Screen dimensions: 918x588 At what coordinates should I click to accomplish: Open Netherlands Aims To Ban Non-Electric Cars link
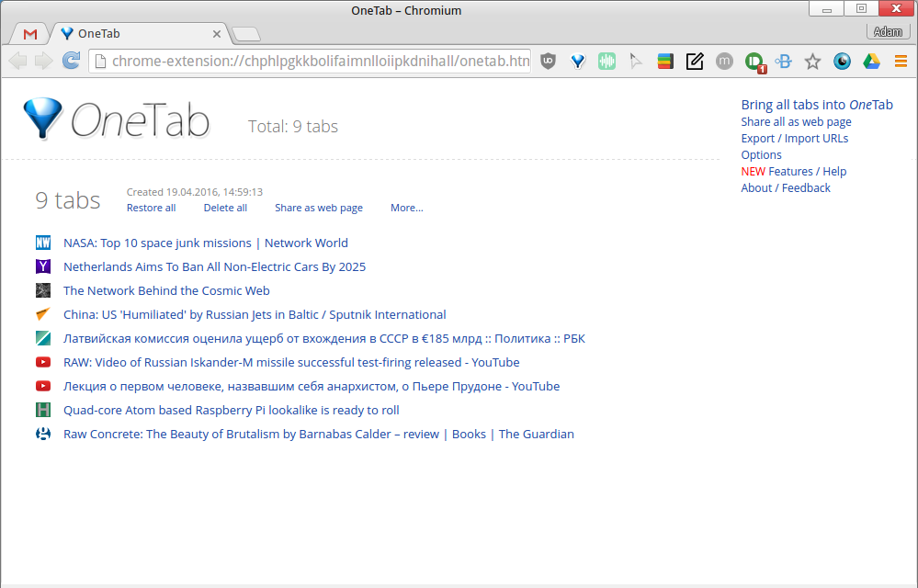214,266
